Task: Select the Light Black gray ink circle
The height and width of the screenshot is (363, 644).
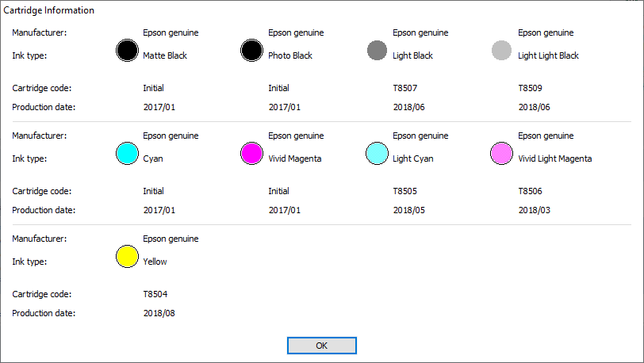Action: click(x=377, y=51)
